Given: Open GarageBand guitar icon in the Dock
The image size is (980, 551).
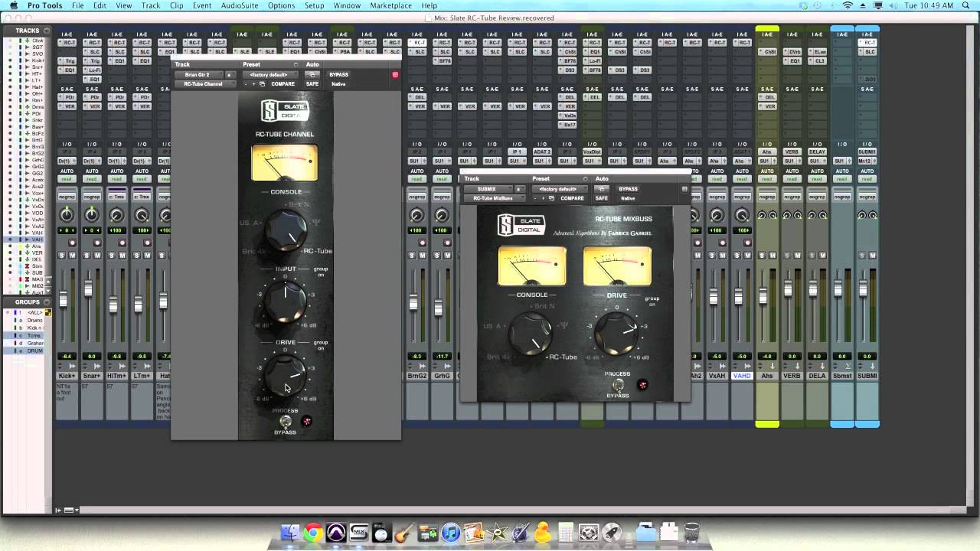Looking at the screenshot, I should [x=404, y=533].
